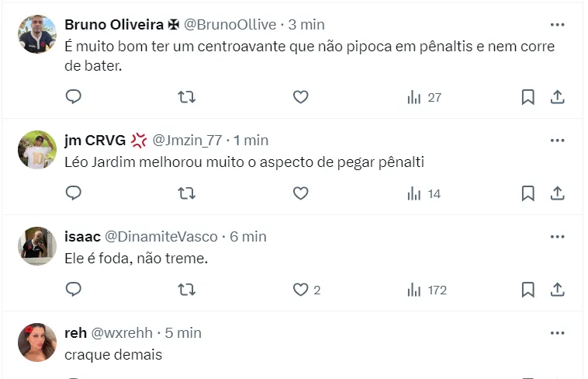Click jm CRVG's profile avatar

[x=37, y=150]
